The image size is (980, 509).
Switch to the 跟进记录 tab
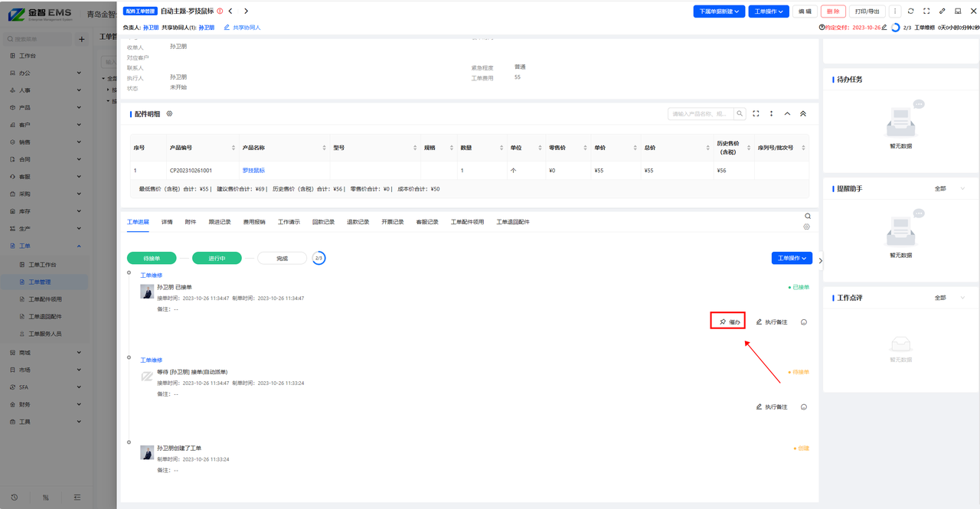(x=220, y=222)
